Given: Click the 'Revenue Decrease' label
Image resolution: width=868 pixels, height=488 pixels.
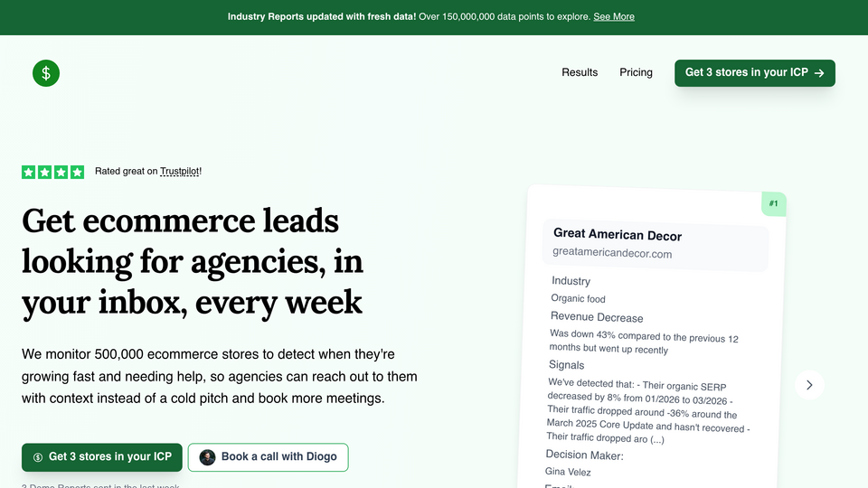Looking at the screenshot, I should click(597, 317).
